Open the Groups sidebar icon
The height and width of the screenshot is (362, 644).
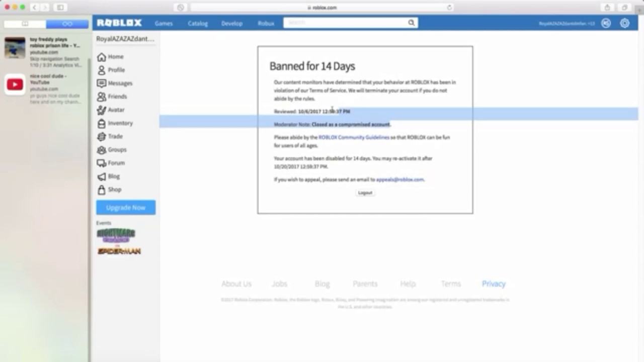pos(102,150)
